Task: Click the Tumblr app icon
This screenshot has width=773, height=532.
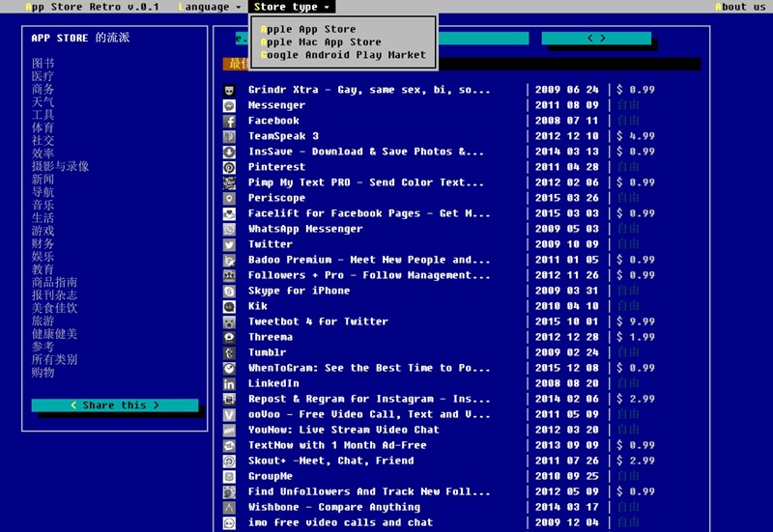Action: pos(229,352)
